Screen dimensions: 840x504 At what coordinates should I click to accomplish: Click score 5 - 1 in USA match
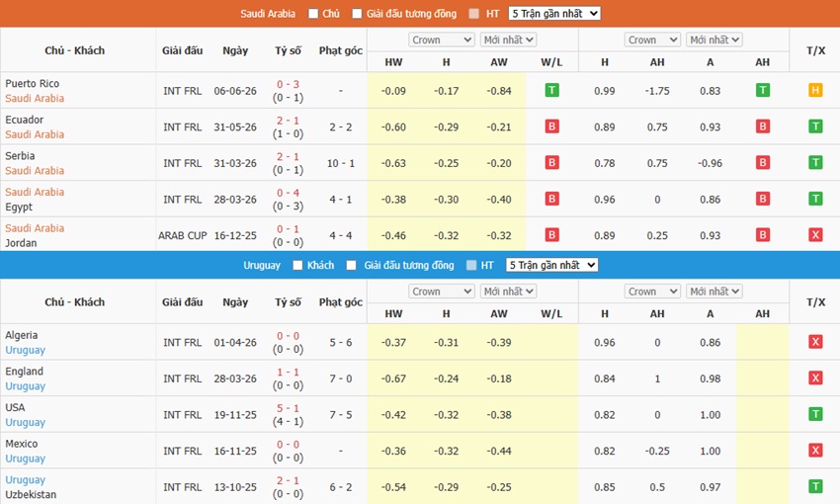click(289, 408)
